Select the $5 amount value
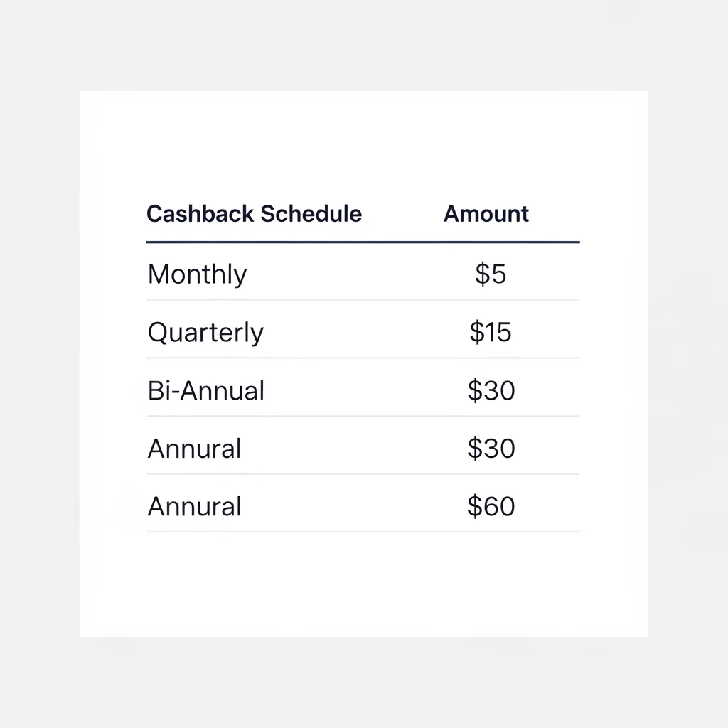 [x=491, y=274]
